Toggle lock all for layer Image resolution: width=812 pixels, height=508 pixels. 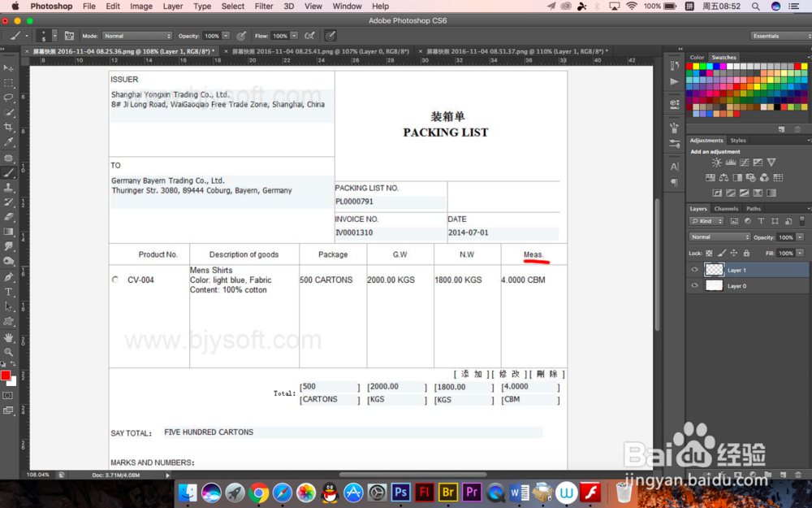746,253
